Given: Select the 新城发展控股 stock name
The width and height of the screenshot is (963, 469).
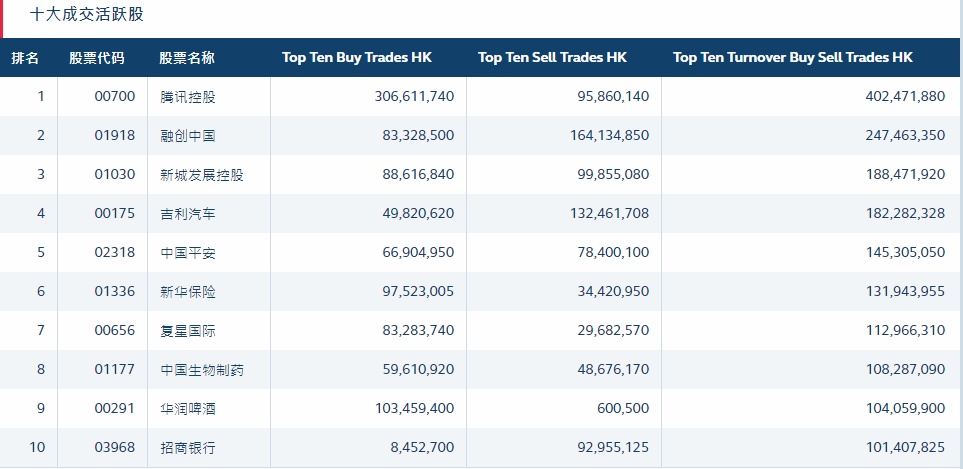Looking at the screenshot, I should 201,175.
